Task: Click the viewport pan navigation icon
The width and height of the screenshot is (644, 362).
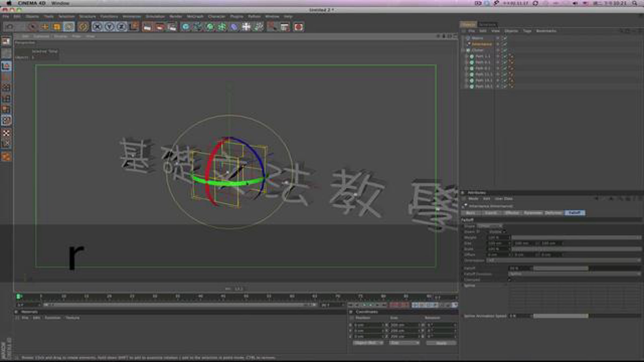Action: pyautogui.click(x=438, y=36)
